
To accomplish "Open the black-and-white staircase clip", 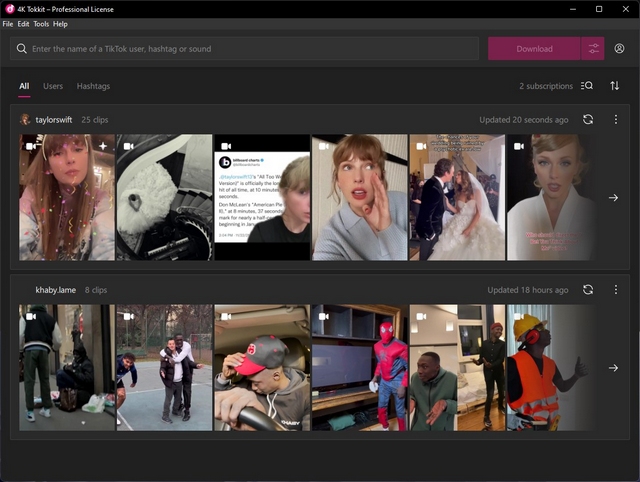I will (164, 197).
